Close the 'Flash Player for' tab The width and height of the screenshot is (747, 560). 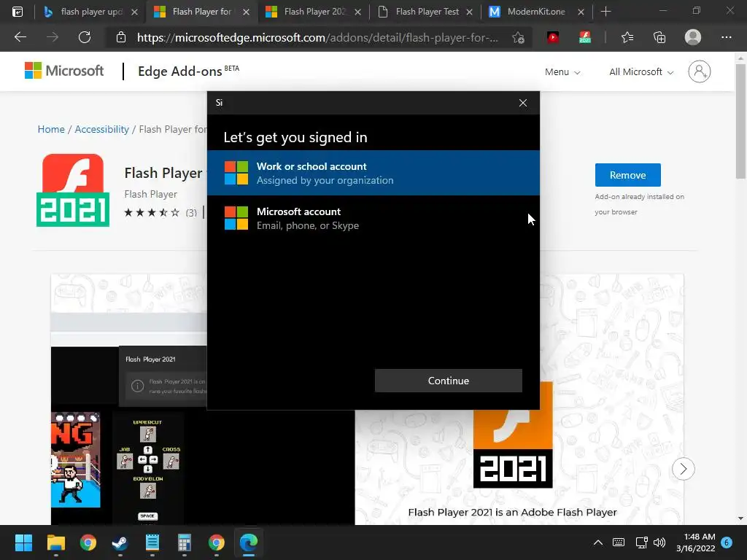(246, 12)
